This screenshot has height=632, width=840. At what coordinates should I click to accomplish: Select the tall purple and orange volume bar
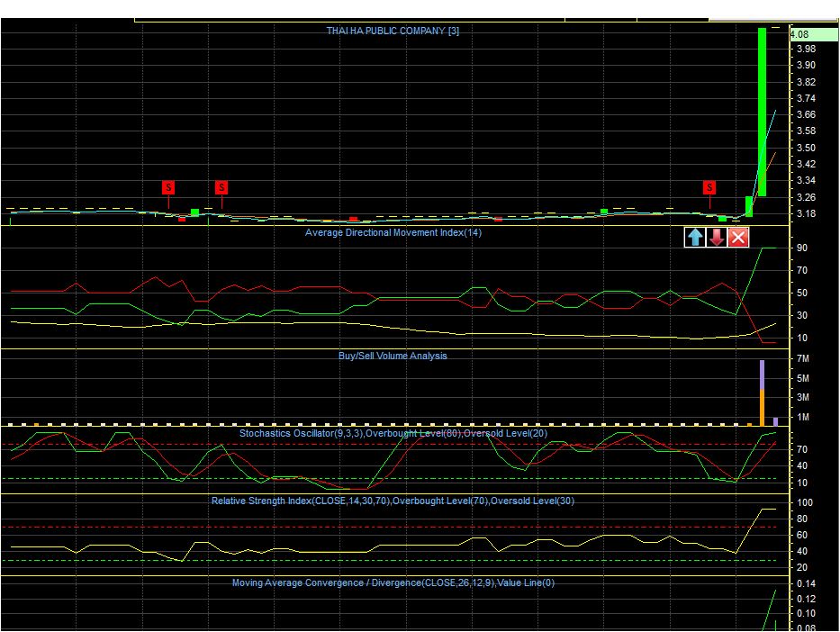762,393
